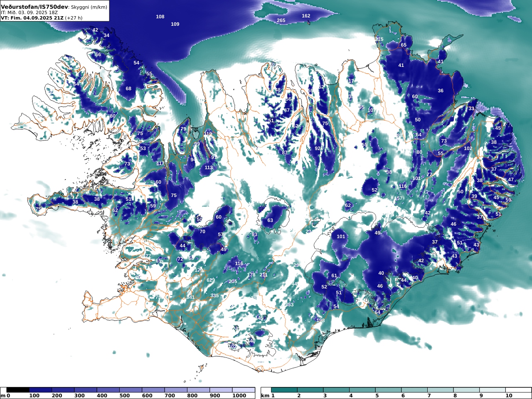Click the '66' value in the Westfjords
Viewport: 532px width, 399px height.
(98, 54)
